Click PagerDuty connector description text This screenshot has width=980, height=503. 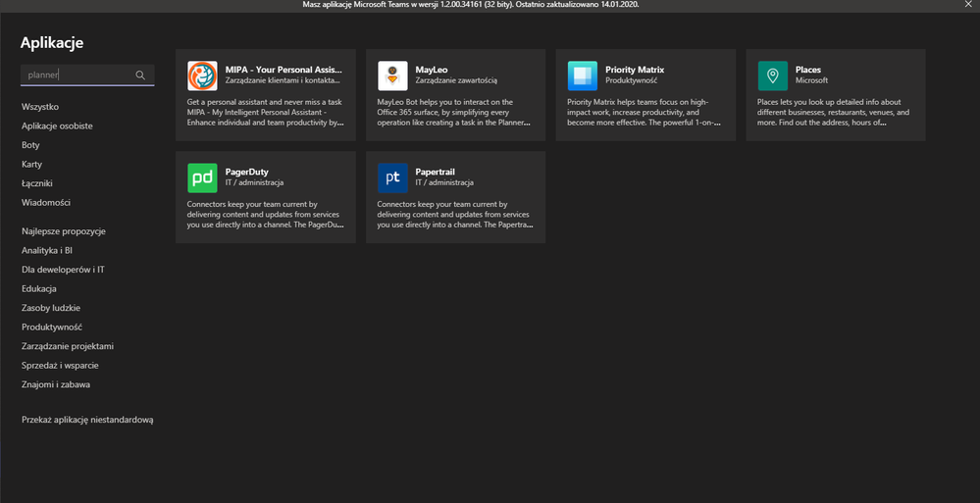tap(266, 215)
